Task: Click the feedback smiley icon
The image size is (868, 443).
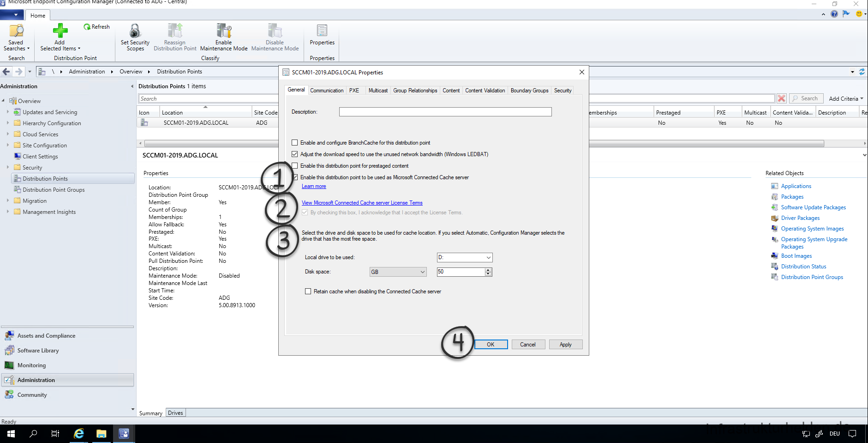Action: pos(859,14)
